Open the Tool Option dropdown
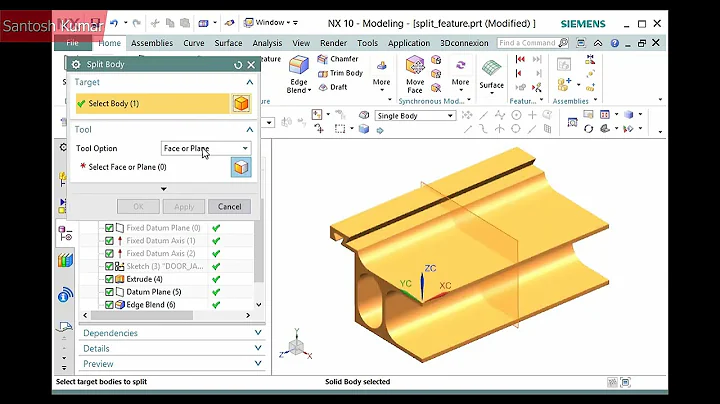The image size is (720, 404). pos(206,148)
